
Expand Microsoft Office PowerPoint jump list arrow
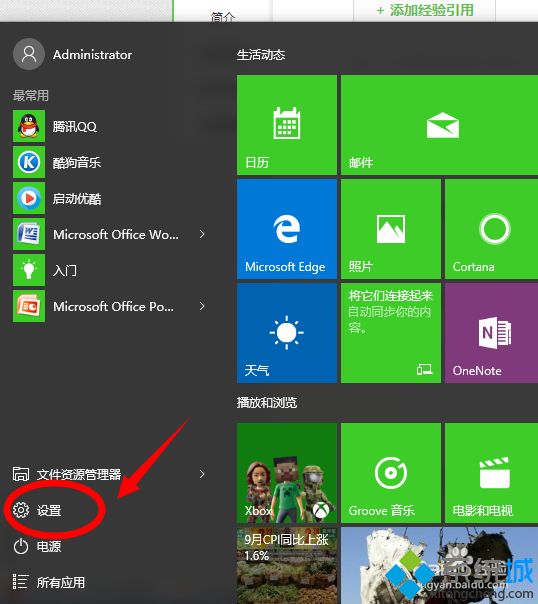click(202, 306)
